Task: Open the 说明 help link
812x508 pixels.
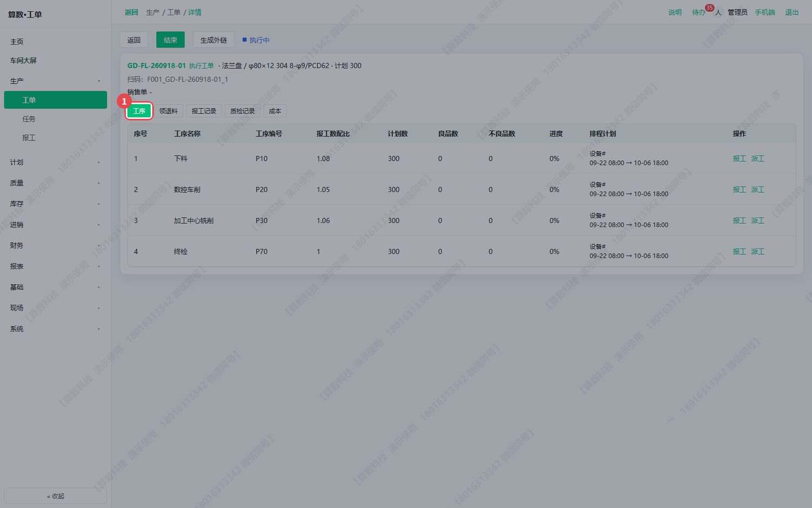Action: pyautogui.click(x=675, y=12)
